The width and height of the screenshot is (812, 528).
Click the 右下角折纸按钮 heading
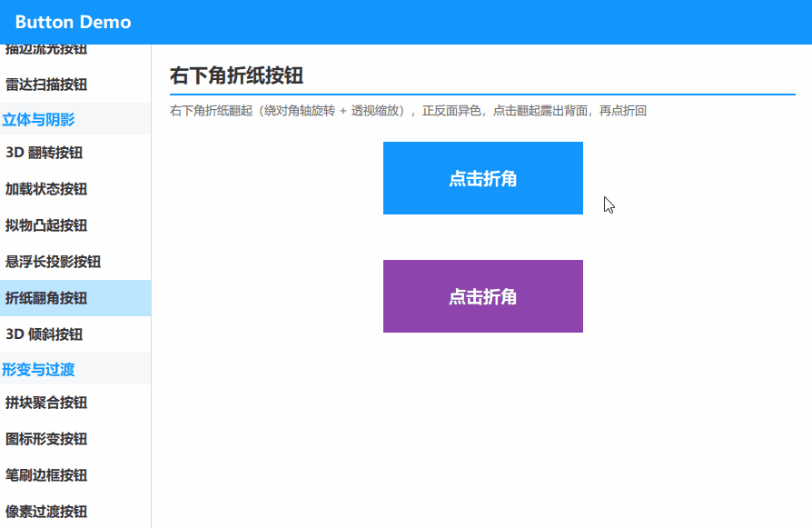pos(237,75)
